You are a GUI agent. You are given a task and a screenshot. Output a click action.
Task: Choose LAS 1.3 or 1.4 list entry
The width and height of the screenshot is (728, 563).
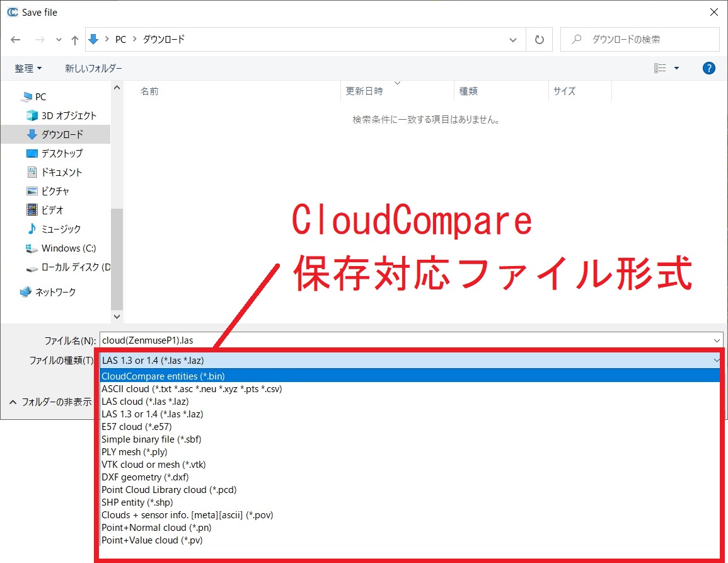click(410, 414)
